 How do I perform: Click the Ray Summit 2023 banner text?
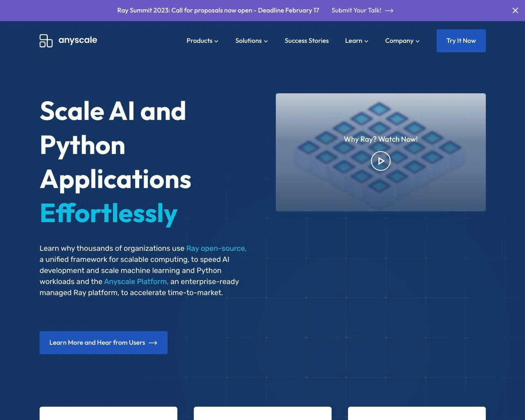tap(218, 10)
